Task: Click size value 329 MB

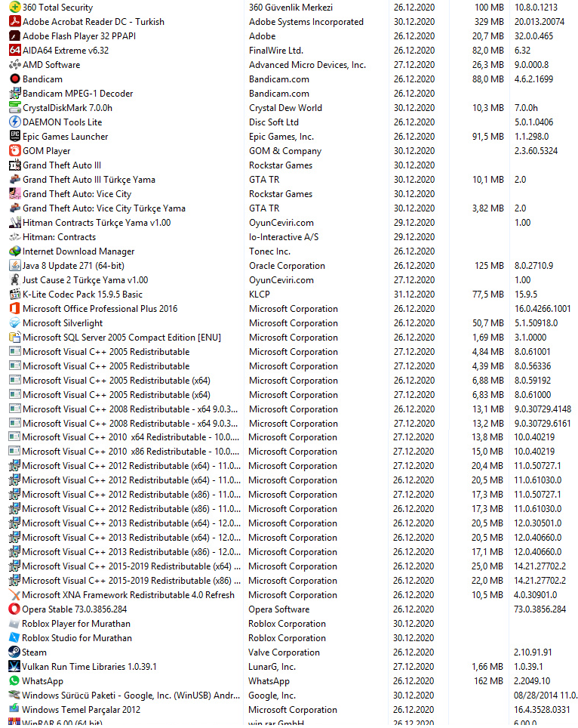Action: pyautogui.click(x=489, y=22)
